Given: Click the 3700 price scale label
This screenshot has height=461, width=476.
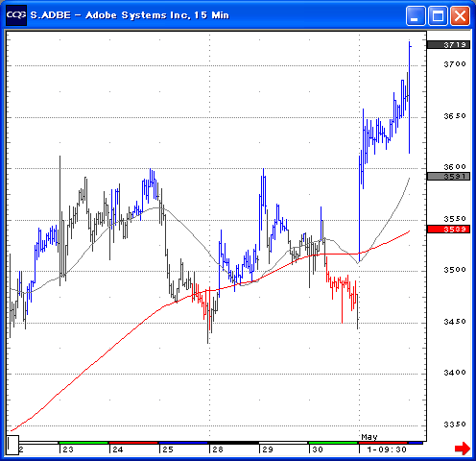Looking at the screenshot, I should click(x=455, y=64).
